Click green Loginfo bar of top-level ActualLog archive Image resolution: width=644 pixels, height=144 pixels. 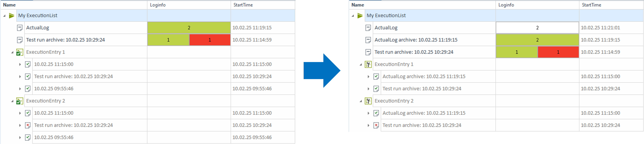537,40
